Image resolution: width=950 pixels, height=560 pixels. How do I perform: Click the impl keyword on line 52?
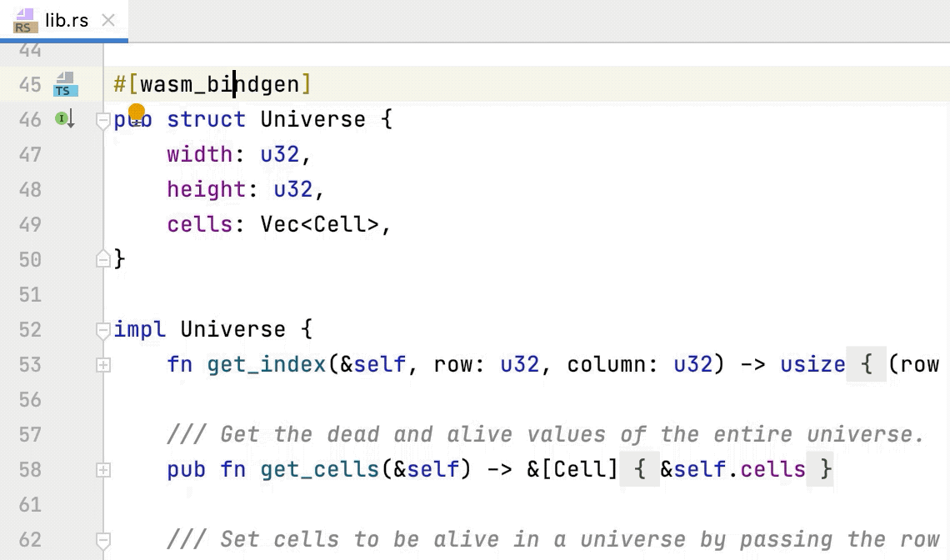click(139, 329)
